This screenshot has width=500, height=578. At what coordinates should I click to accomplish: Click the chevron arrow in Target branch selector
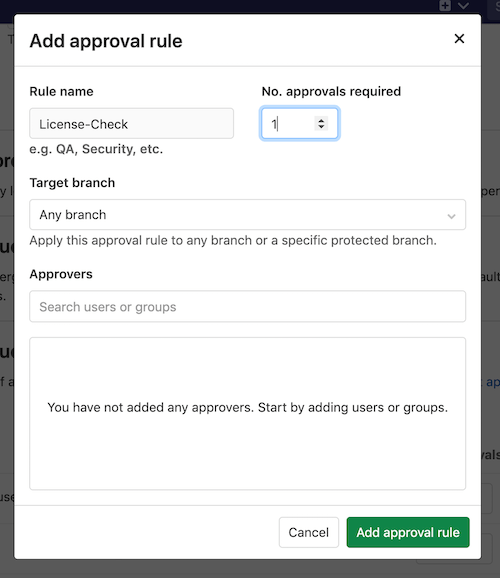click(451, 216)
